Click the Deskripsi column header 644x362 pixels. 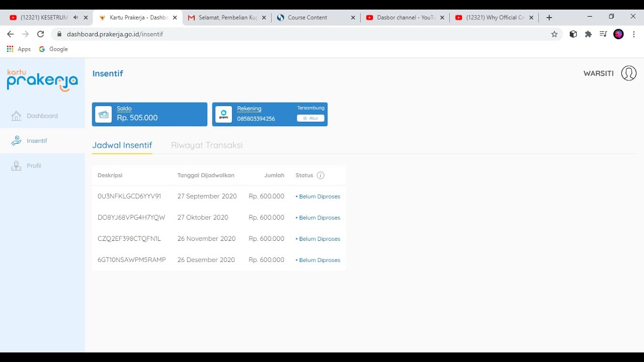coord(110,175)
